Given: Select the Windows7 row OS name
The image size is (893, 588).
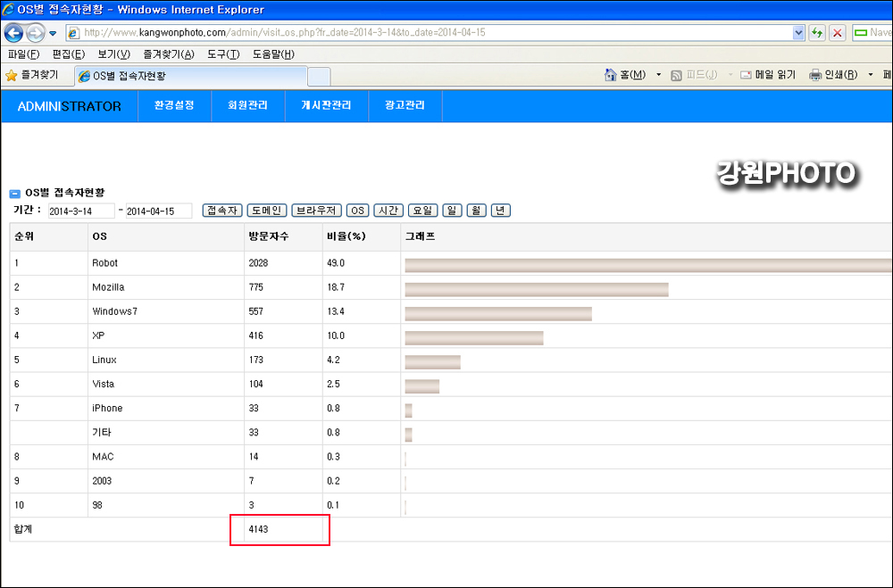Looking at the screenshot, I should 115,311.
